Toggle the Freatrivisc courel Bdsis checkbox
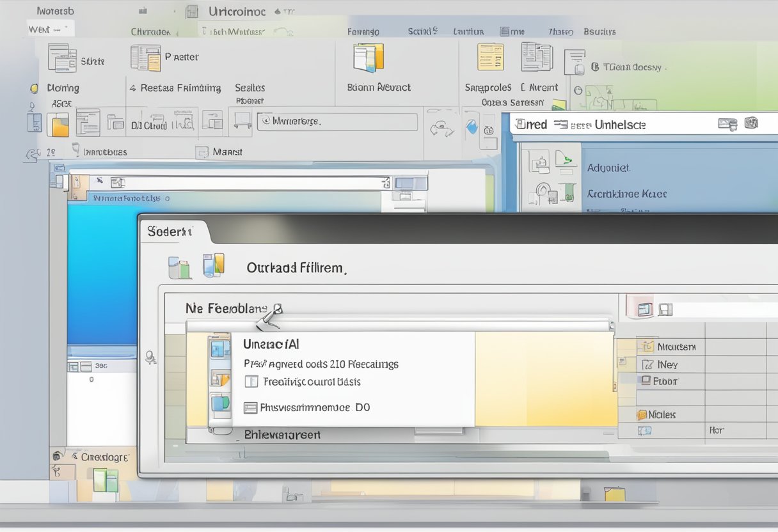Image resolution: width=778 pixels, height=532 pixels. (x=252, y=382)
